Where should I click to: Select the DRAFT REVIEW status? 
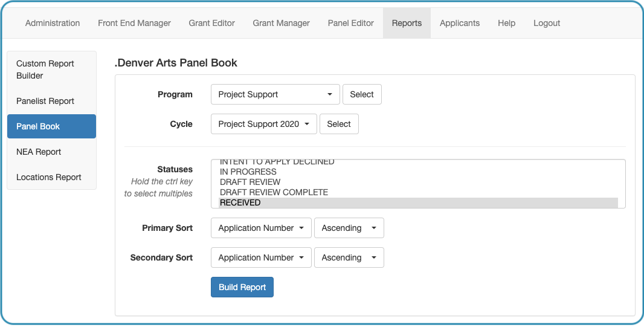(x=418, y=182)
